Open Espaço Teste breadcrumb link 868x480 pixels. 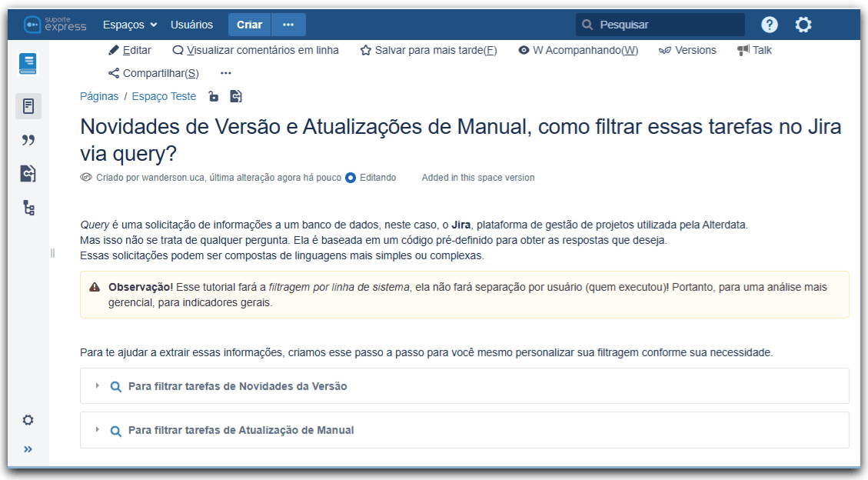click(164, 96)
